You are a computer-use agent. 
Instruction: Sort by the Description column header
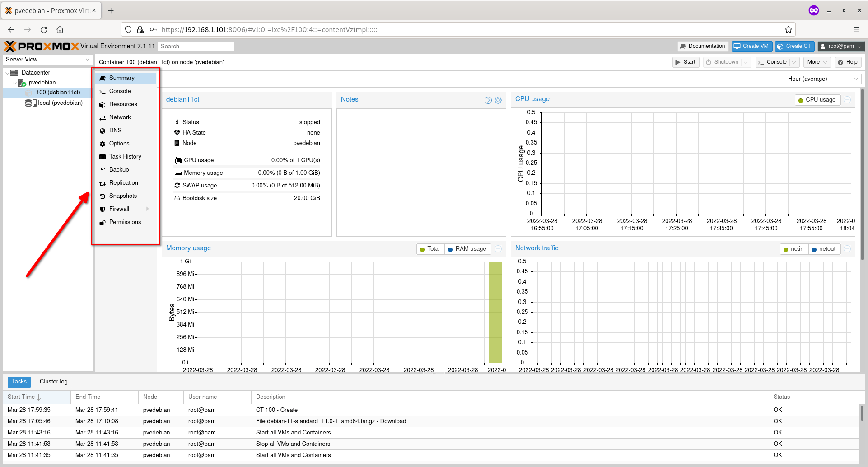pyautogui.click(x=510, y=397)
